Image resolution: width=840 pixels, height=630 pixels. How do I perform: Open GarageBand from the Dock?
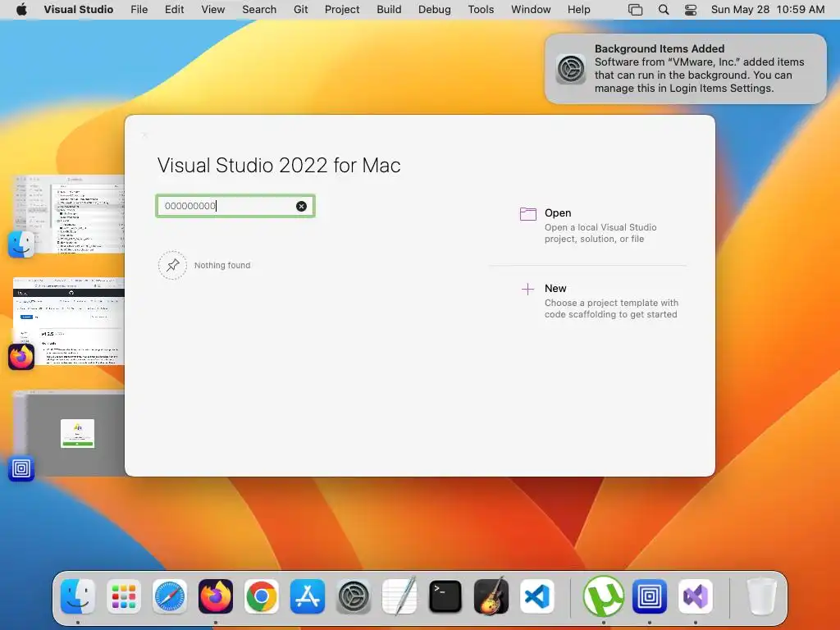[x=491, y=596]
